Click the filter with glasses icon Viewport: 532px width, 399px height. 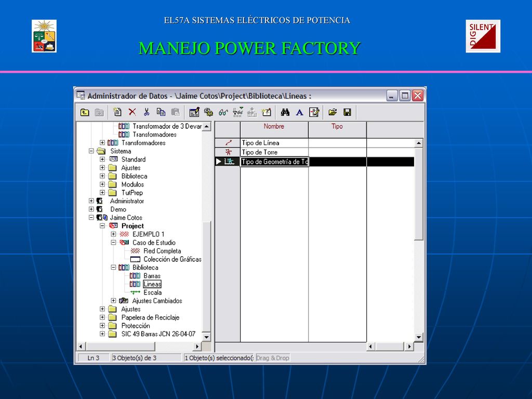click(238, 112)
